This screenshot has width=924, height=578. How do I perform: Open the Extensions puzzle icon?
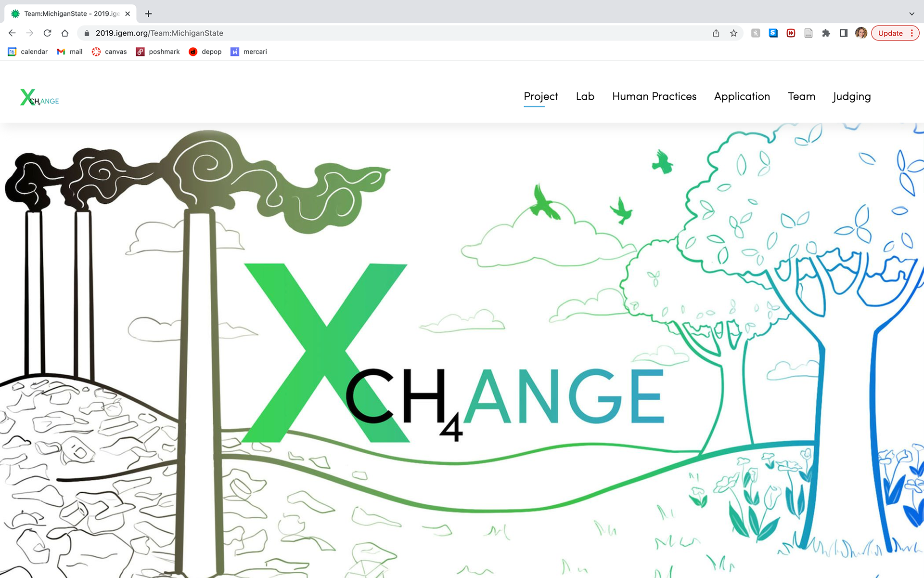[x=826, y=33]
